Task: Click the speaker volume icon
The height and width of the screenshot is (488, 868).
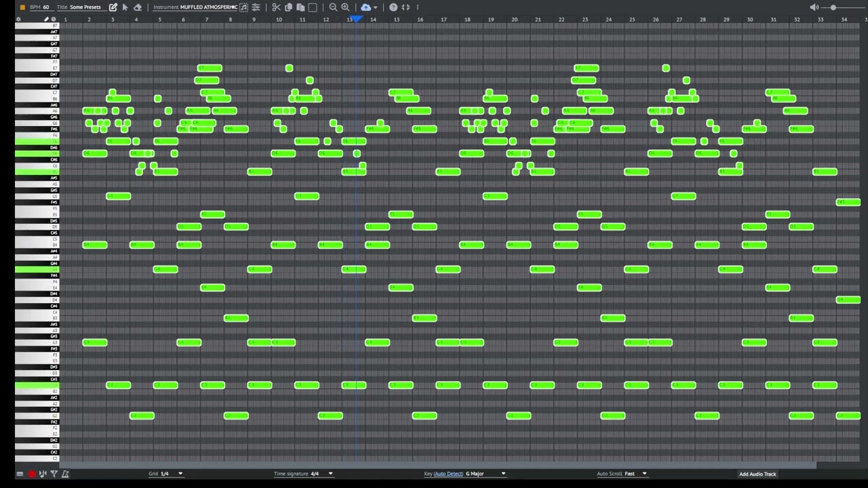Action: pos(814,7)
